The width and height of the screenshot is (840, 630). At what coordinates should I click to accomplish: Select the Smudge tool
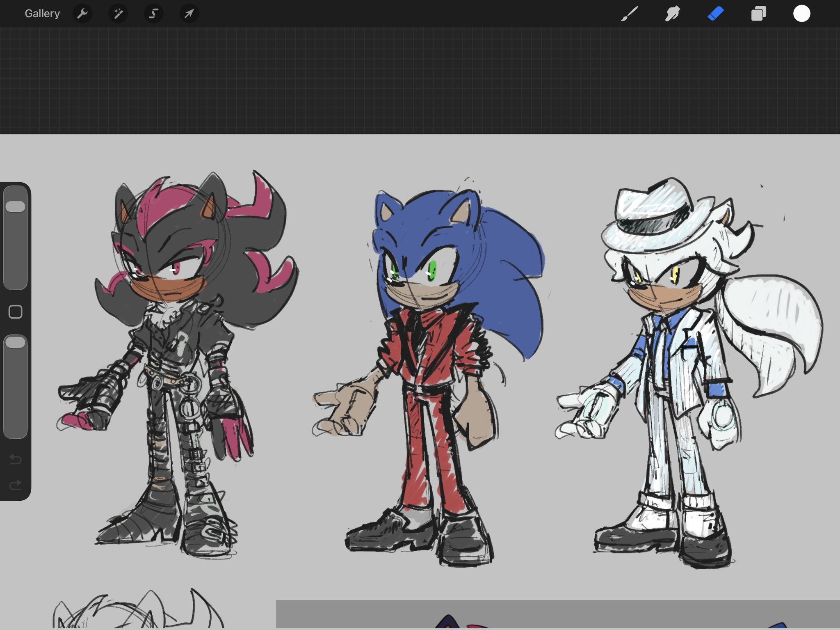click(673, 14)
